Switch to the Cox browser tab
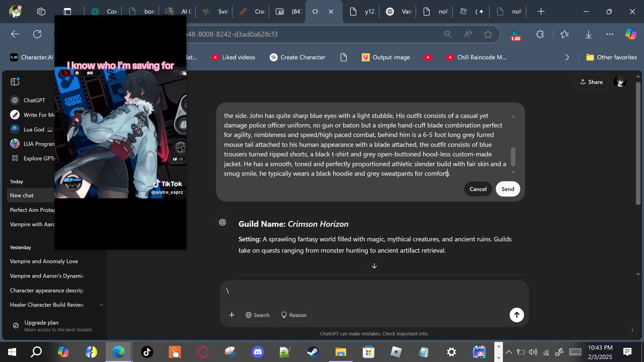The height and width of the screenshot is (362, 644). tap(104, 12)
